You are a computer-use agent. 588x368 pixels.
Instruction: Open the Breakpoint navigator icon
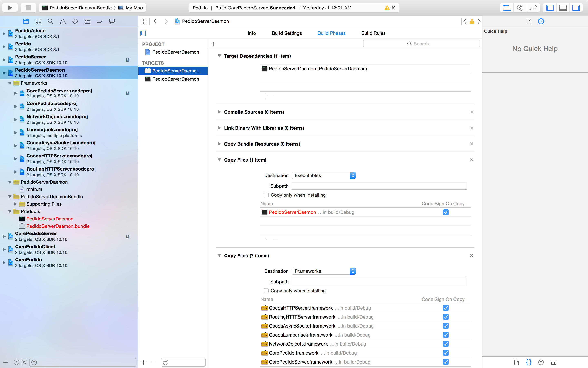pos(99,21)
